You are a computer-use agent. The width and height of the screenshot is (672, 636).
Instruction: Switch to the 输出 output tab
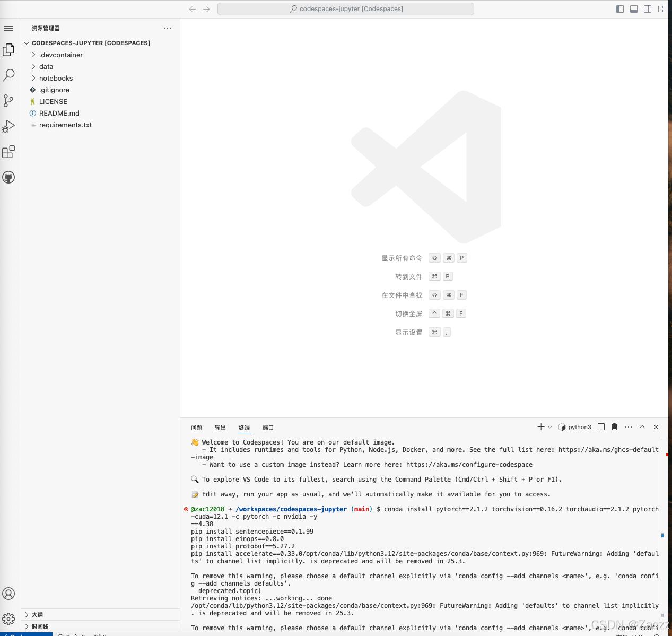pos(220,428)
